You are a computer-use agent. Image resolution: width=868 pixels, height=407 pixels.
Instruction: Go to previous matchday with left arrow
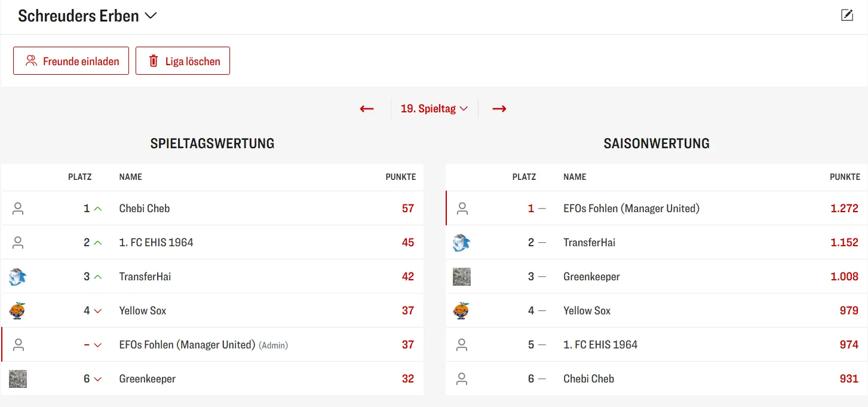click(367, 109)
